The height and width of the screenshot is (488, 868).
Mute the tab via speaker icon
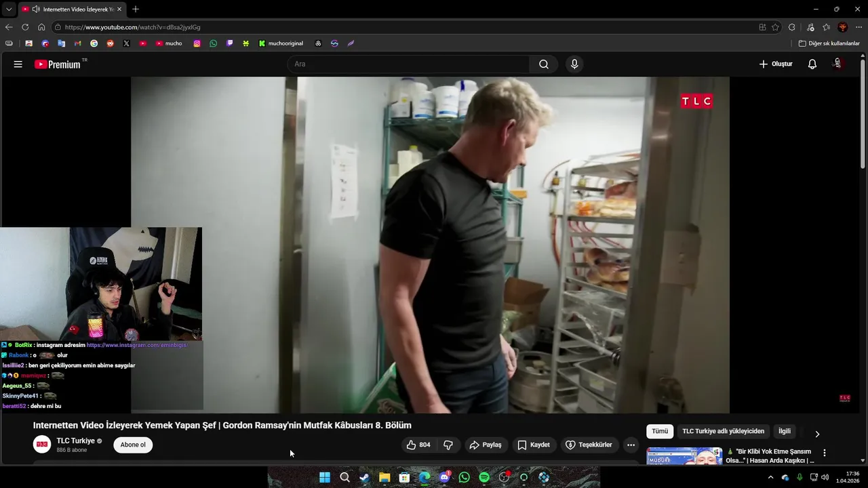tap(35, 9)
